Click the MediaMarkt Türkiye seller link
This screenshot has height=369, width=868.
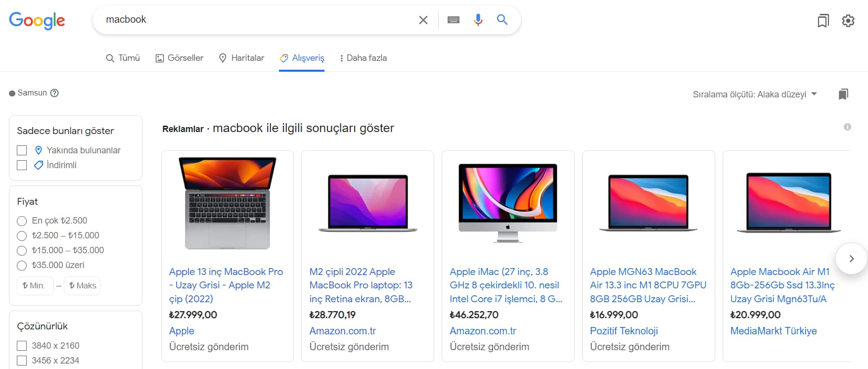click(x=774, y=331)
